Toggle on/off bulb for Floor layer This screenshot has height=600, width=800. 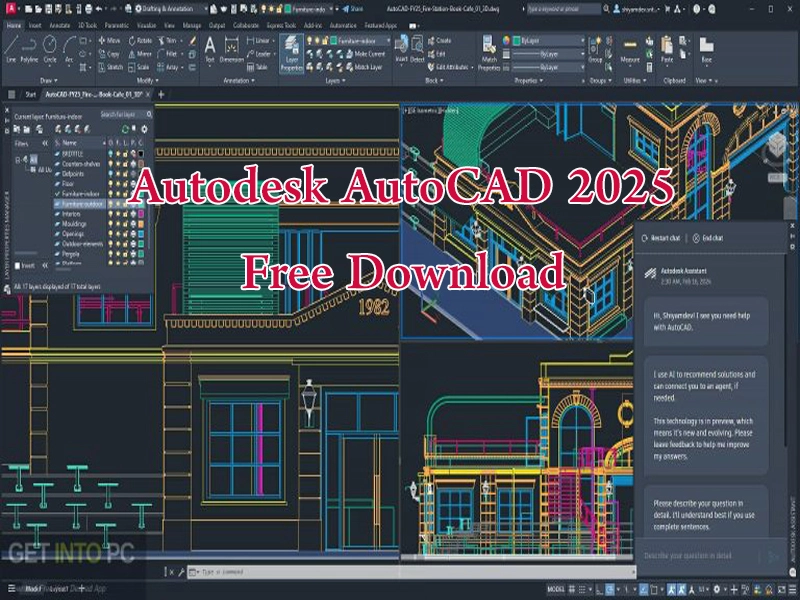pos(111,184)
